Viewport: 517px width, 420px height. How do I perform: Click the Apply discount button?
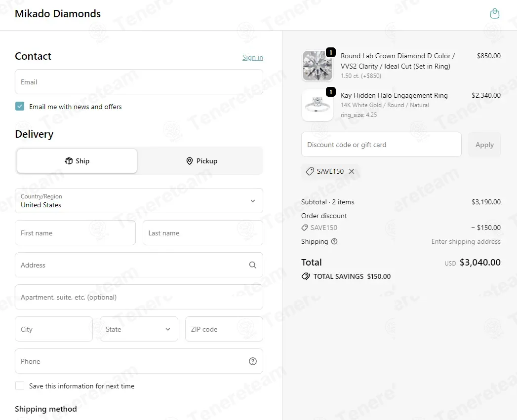484,145
